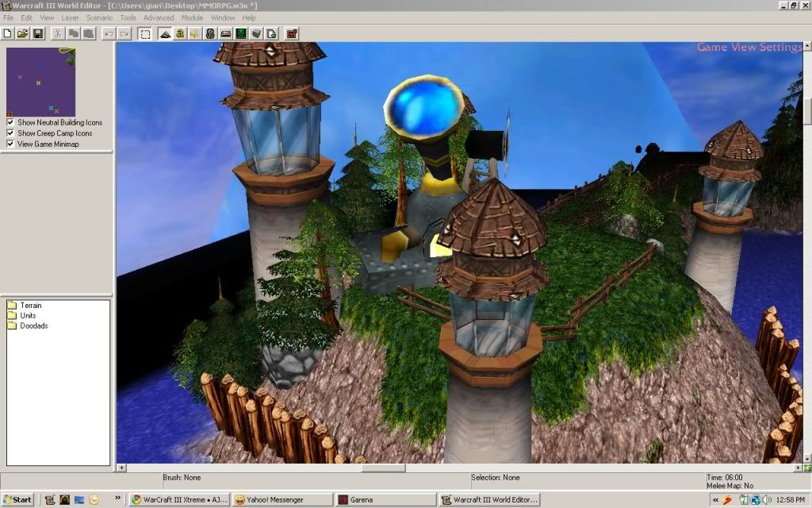Open the Layer menu
Viewport: 812px width, 508px height.
[x=70, y=17]
